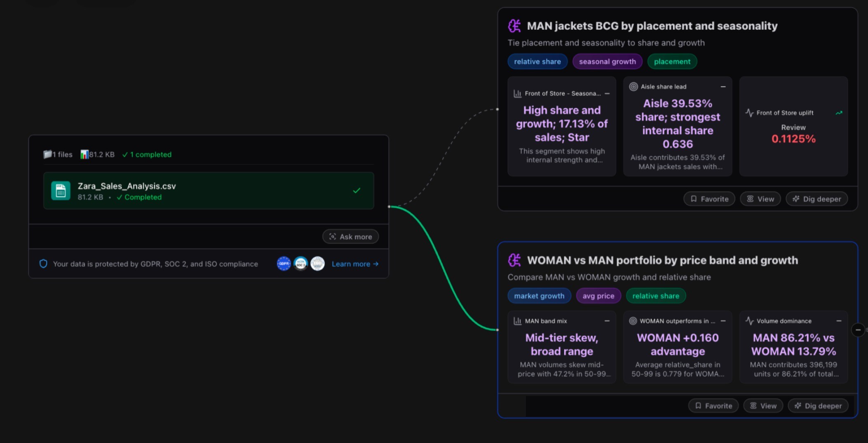
Task: Open the Learn more link
Action: click(355, 264)
